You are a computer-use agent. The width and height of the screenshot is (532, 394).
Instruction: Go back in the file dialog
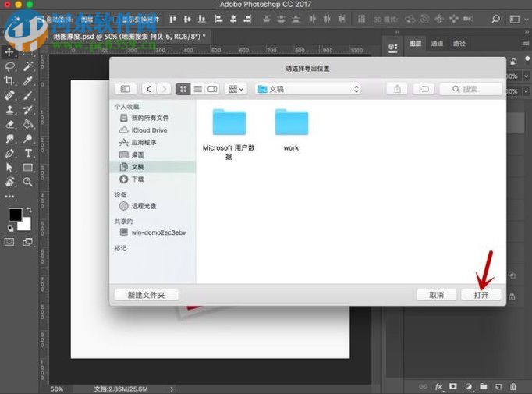pyautogui.click(x=149, y=89)
